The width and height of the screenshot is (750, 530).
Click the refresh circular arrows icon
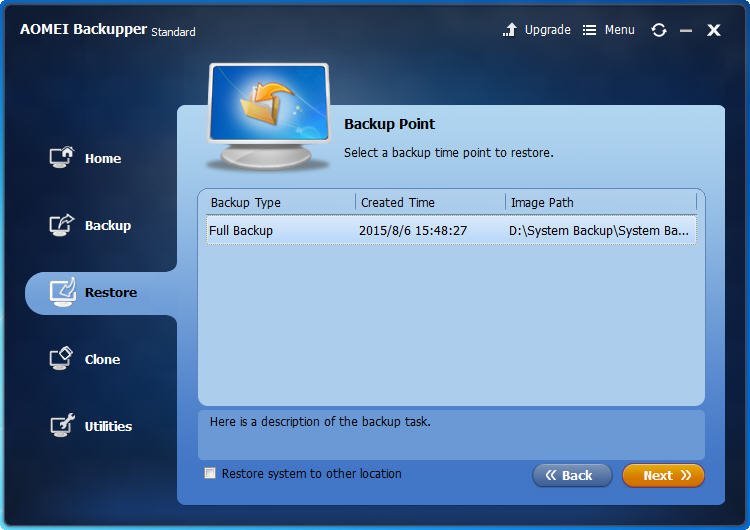tap(659, 30)
